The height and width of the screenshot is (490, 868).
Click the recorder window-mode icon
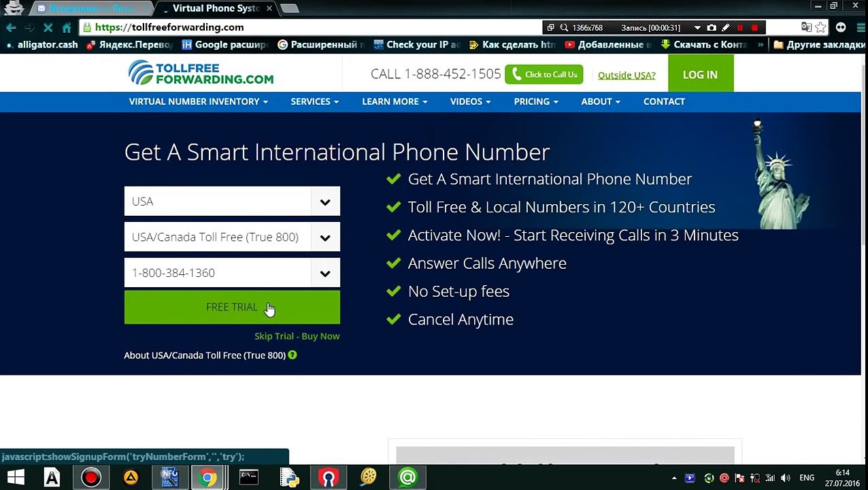550,28
